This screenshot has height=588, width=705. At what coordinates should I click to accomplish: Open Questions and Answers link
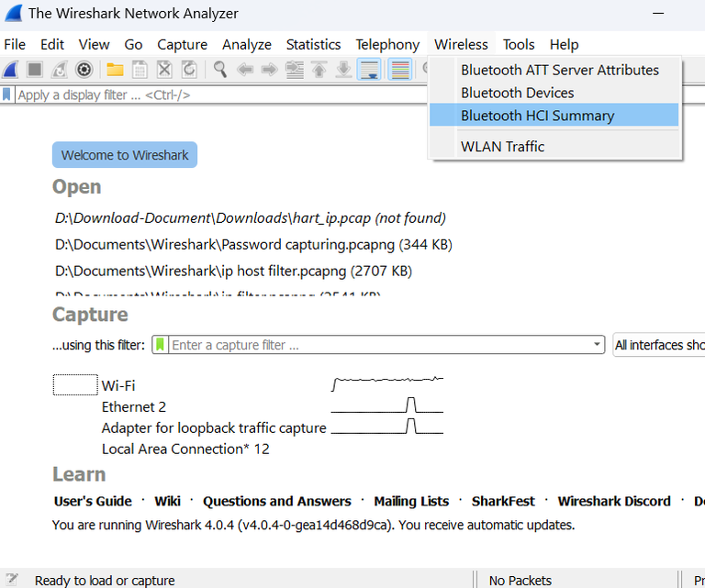point(276,501)
